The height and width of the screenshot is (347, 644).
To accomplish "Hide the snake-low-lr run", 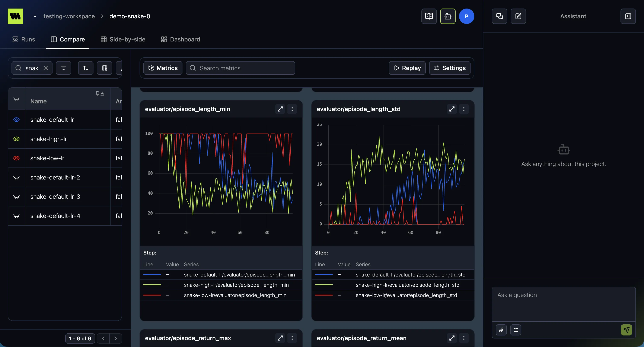I will (16, 158).
